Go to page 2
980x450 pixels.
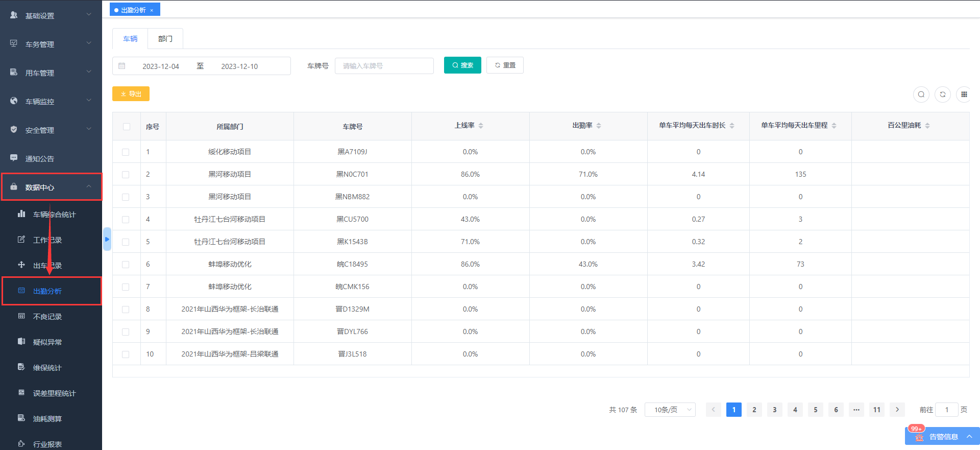tap(754, 410)
